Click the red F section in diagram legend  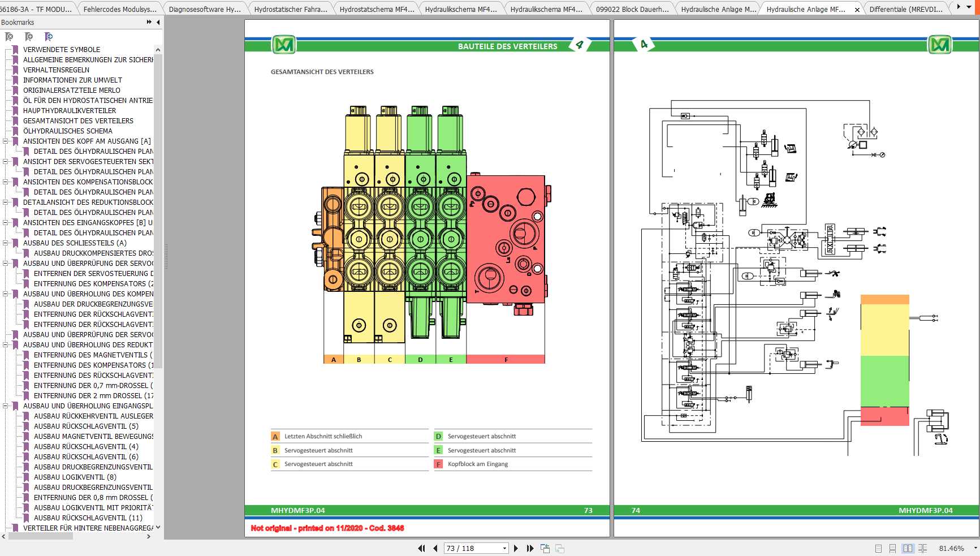[506, 360]
